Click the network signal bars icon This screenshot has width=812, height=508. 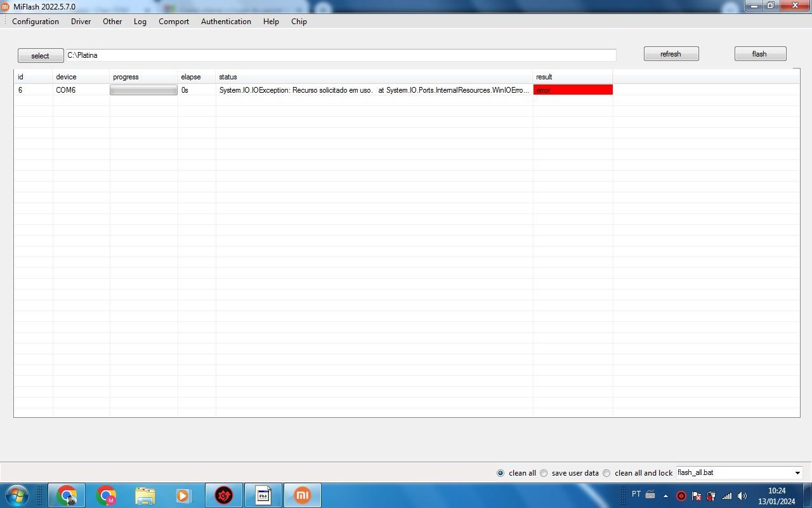[x=727, y=496]
